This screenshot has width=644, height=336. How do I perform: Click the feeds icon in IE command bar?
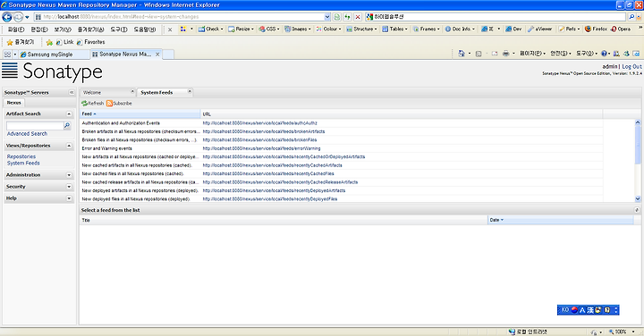tap(479, 54)
